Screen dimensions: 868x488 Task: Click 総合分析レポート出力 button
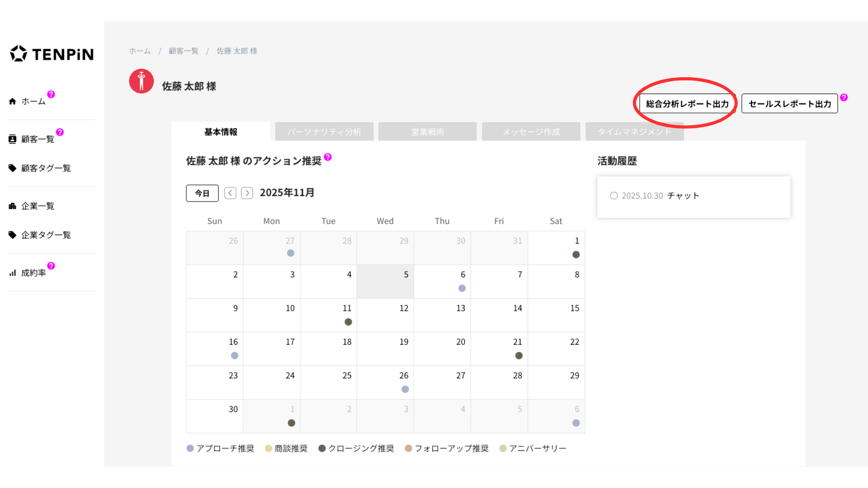687,104
